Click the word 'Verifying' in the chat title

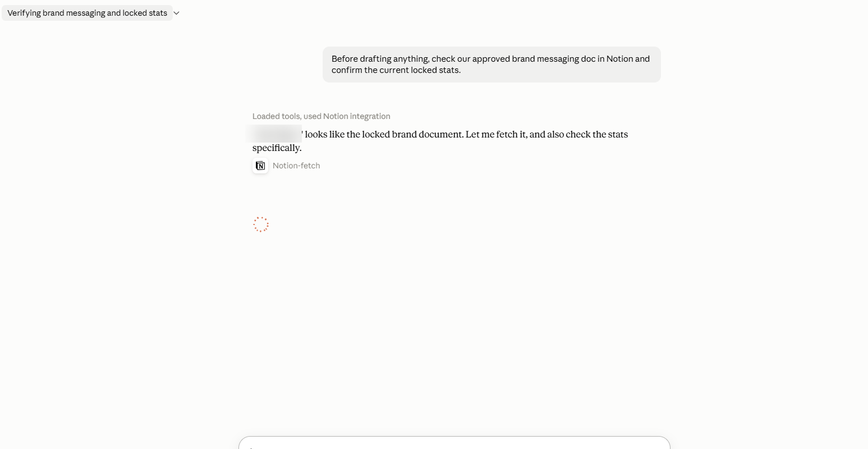pyautogui.click(x=24, y=13)
